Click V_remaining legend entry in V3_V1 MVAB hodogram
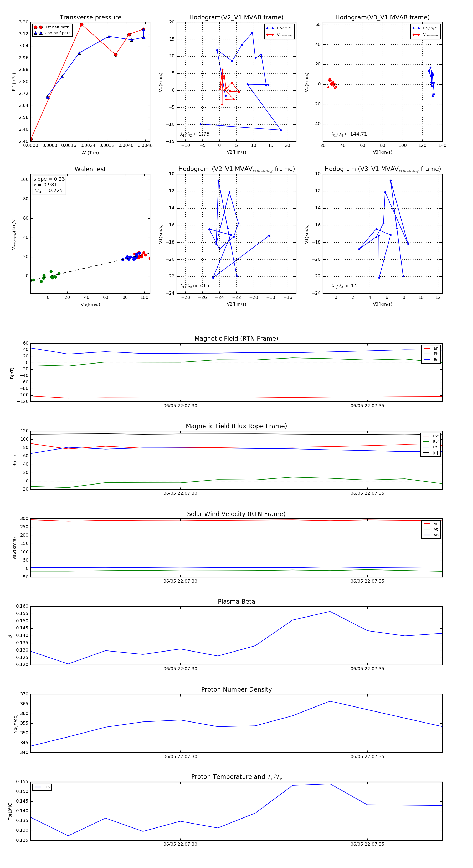This screenshot has width=473, height=868. click(x=425, y=35)
